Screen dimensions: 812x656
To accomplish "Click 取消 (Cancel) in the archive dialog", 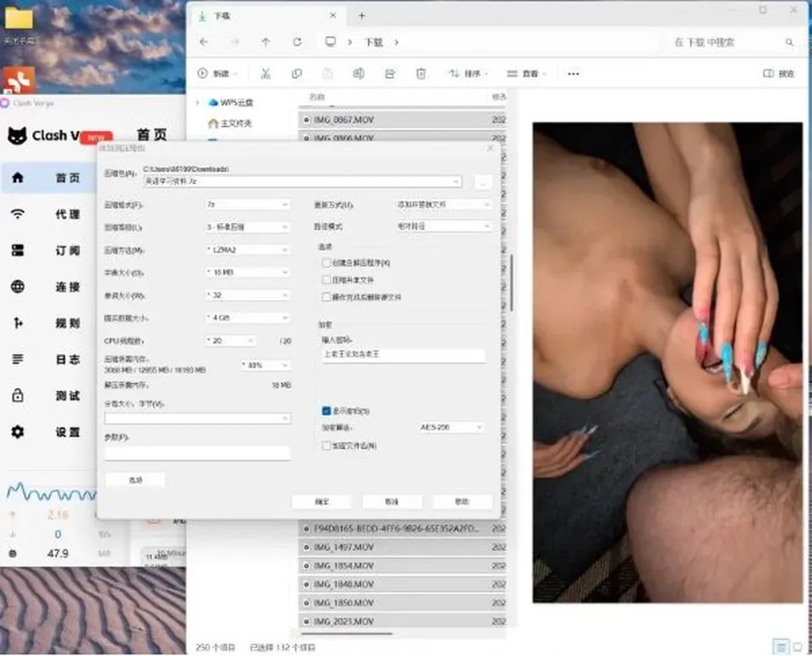I will tap(392, 501).
